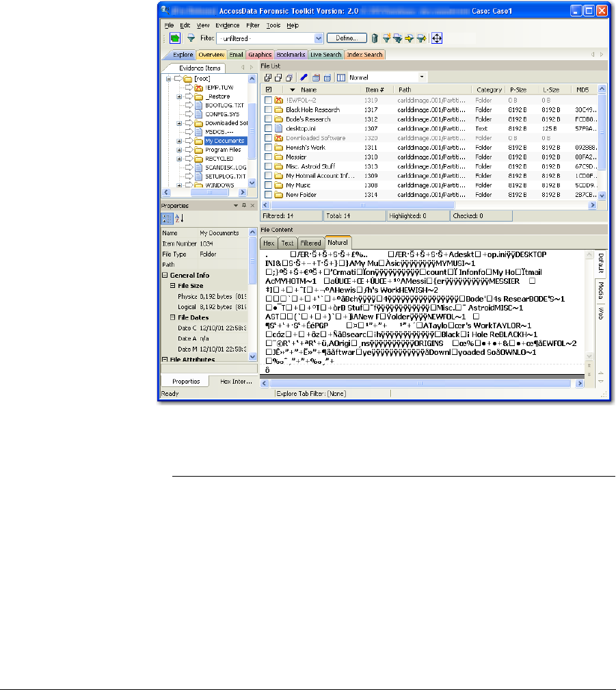Sort by the Item # column header
The height and width of the screenshot is (690, 616).
pyautogui.click(x=375, y=90)
